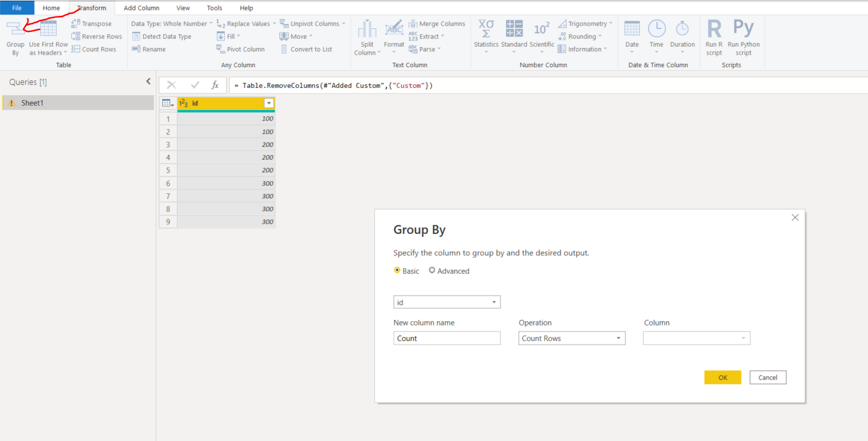
Task: Click Cancel in Group By dialog
Action: [x=768, y=378]
